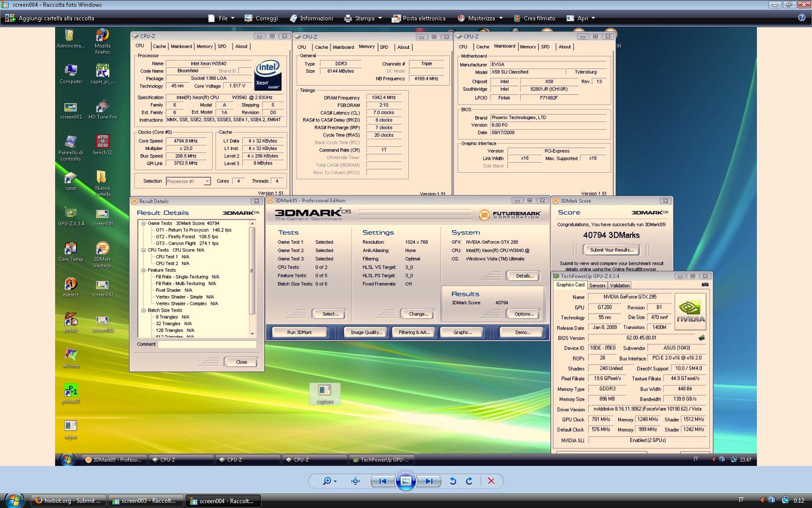Open Mozilla Firefox desktop icon
The width and height of the screenshot is (812, 508).
click(x=102, y=41)
